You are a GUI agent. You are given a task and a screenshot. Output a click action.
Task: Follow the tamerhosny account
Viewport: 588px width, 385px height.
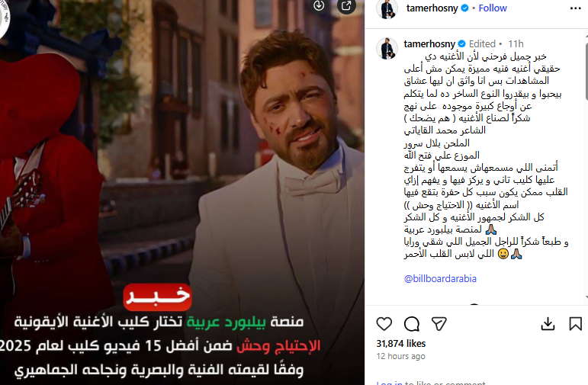coord(493,8)
